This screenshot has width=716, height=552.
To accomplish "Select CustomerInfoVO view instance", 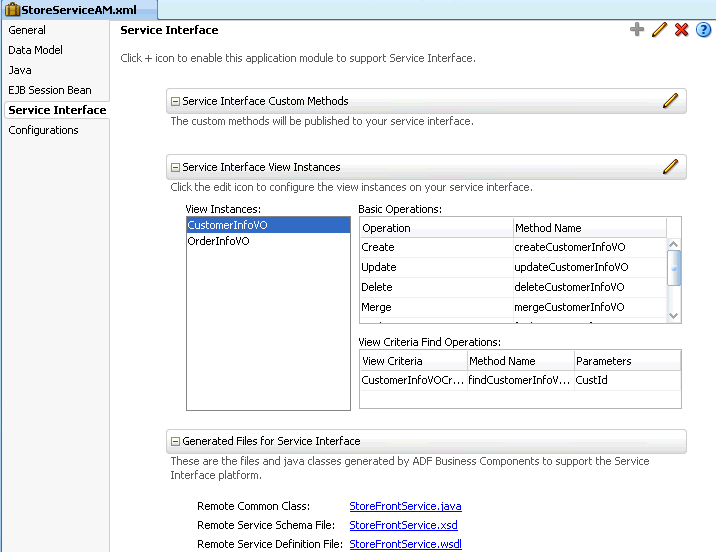I will pos(268,225).
